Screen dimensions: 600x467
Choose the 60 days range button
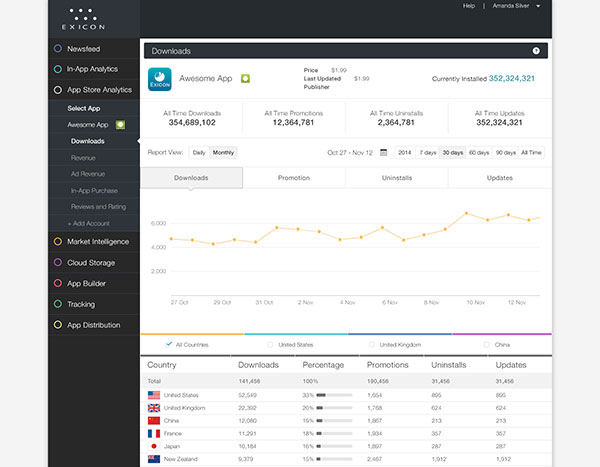pyautogui.click(x=479, y=153)
